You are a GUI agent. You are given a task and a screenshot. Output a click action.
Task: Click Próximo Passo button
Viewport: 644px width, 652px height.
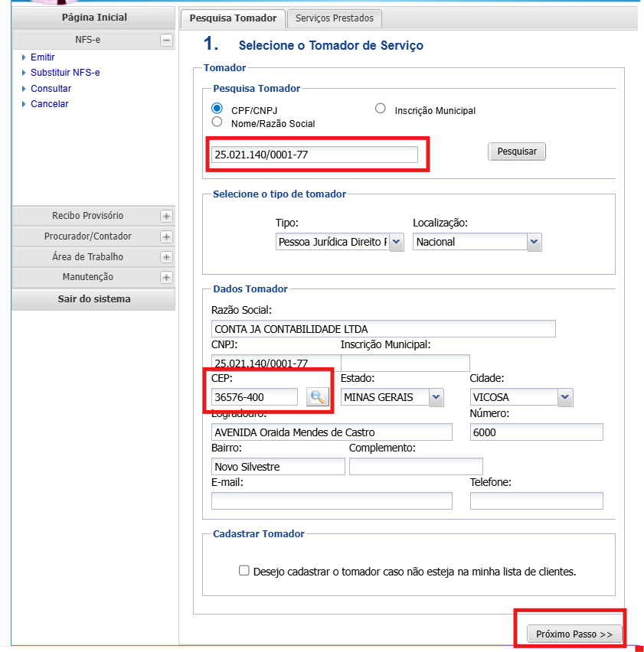574,634
